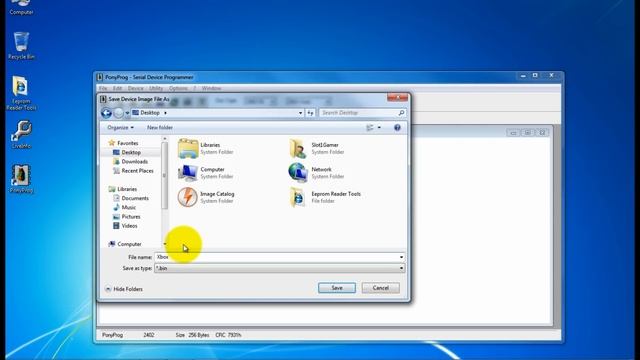Select Pictures in the navigation pane

click(131, 217)
